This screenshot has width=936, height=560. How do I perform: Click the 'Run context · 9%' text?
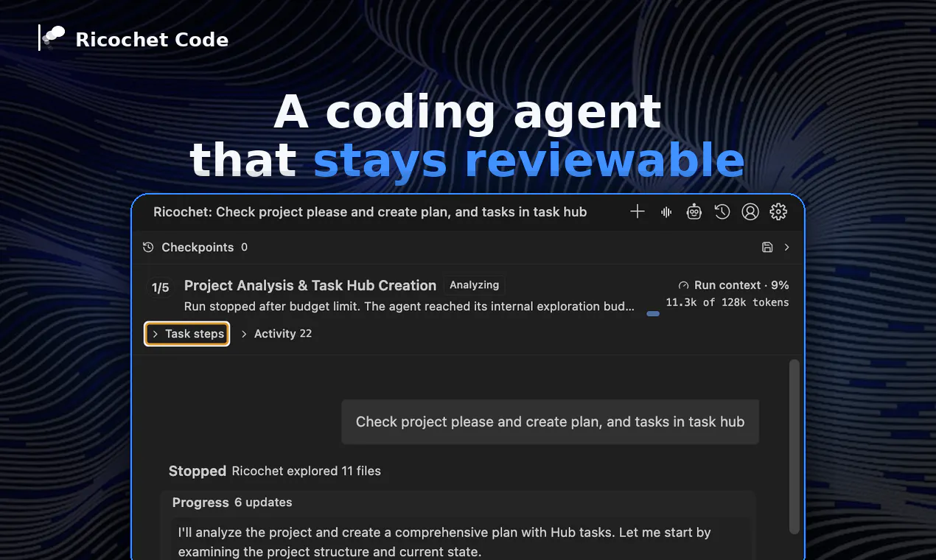pos(741,285)
